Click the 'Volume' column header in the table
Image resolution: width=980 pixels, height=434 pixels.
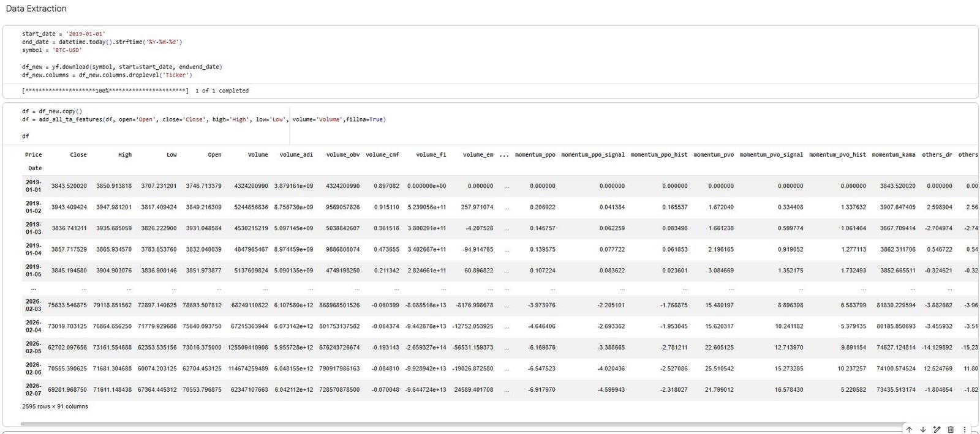click(x=258, y=155)
